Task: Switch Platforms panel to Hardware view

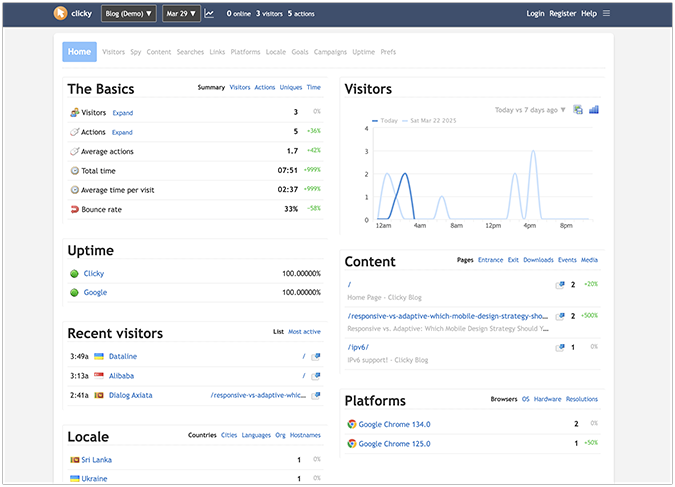Action: point(548,399)
